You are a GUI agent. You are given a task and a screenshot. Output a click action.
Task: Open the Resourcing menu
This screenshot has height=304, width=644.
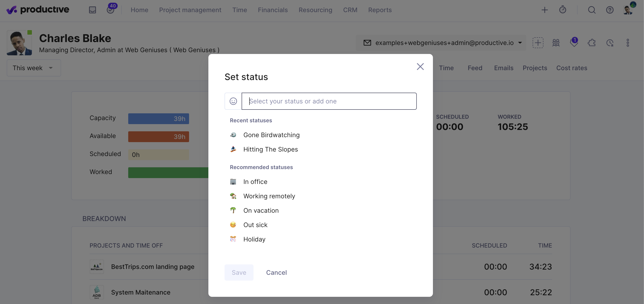click(x=315, y=10)
